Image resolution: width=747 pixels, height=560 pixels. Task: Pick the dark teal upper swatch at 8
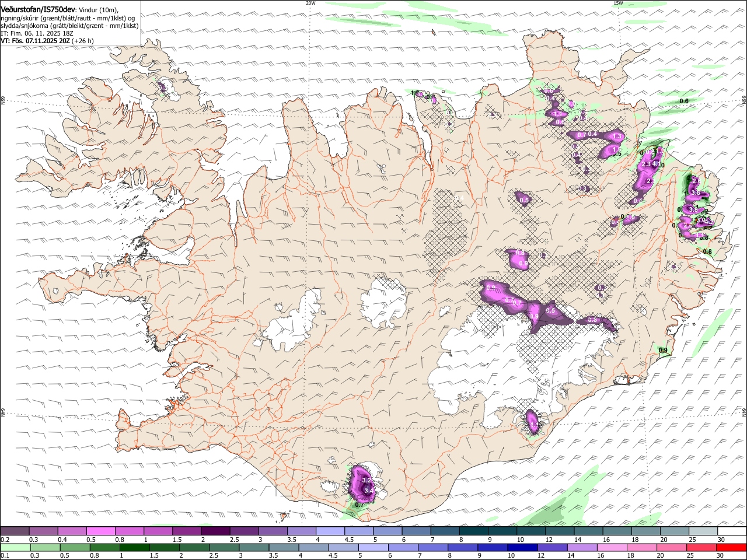tap(474, 531)
